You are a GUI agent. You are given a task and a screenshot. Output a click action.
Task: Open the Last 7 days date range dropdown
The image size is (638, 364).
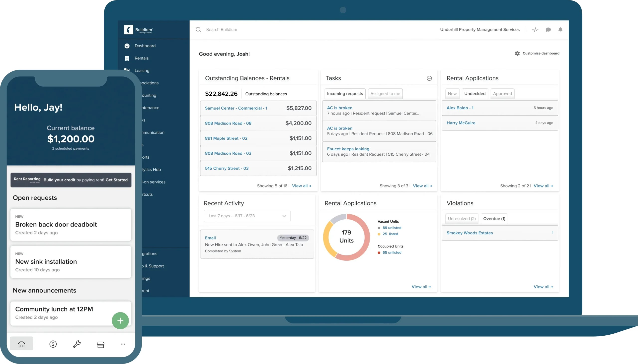pos(247,216)
